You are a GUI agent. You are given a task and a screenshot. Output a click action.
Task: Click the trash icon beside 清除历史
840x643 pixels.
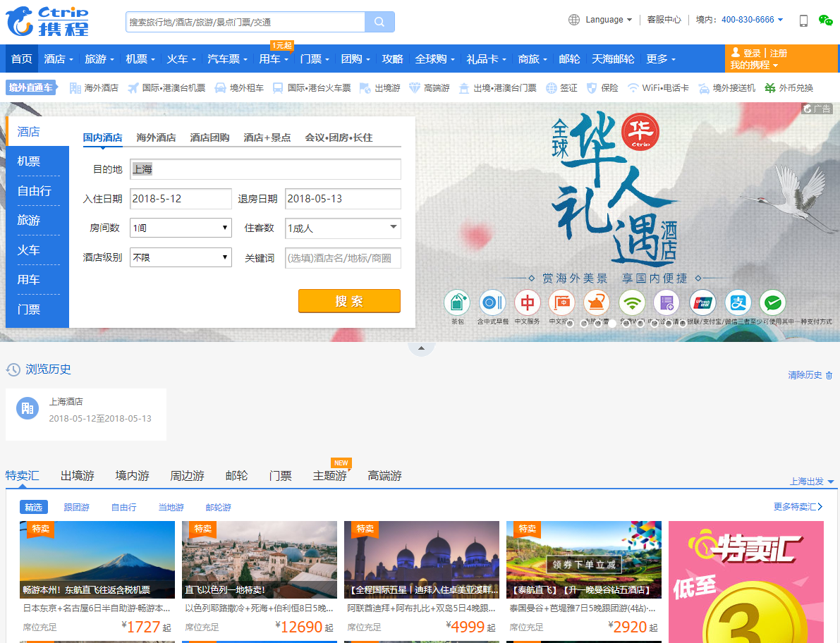click(x=829, y=375)
